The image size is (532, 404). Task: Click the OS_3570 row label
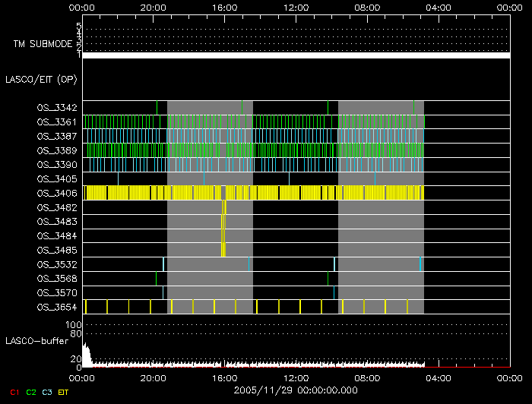(56, 292)
